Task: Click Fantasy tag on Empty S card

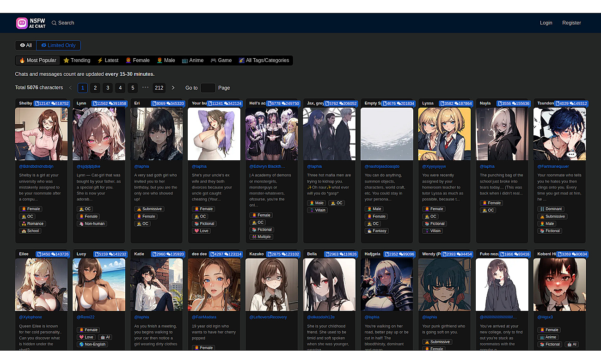Action: [376, 231]
